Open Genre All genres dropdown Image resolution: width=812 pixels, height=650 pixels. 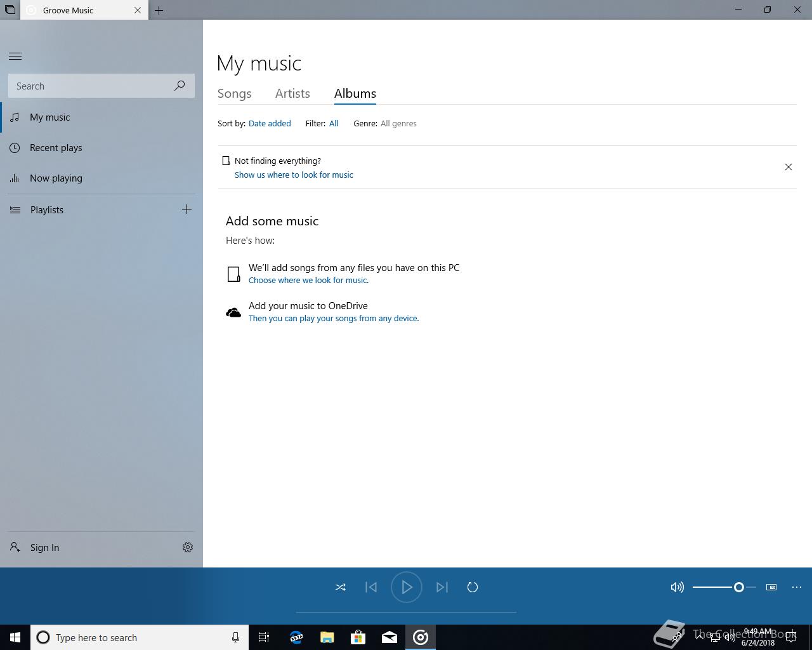398,124
